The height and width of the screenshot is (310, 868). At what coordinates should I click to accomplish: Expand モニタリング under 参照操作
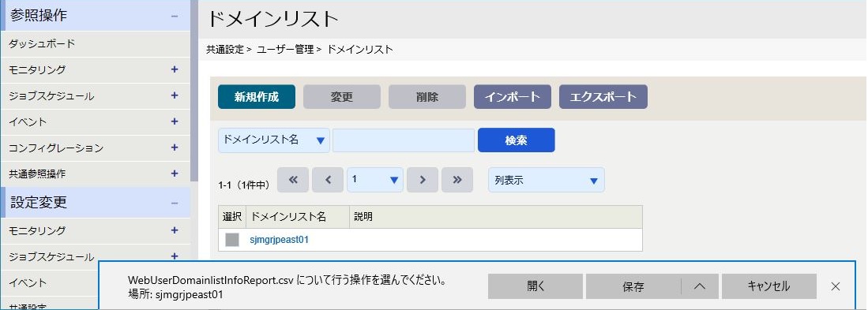(175, 69)
